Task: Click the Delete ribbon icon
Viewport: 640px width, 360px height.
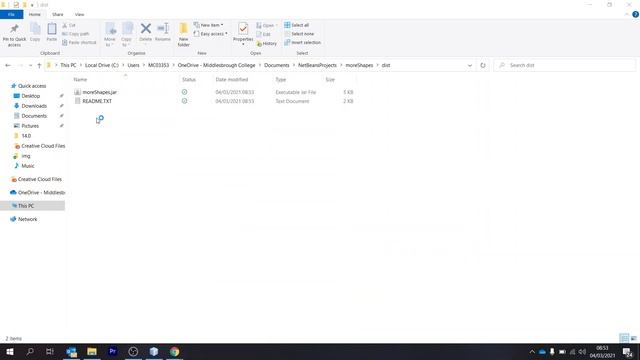Action: pos(145,33)
